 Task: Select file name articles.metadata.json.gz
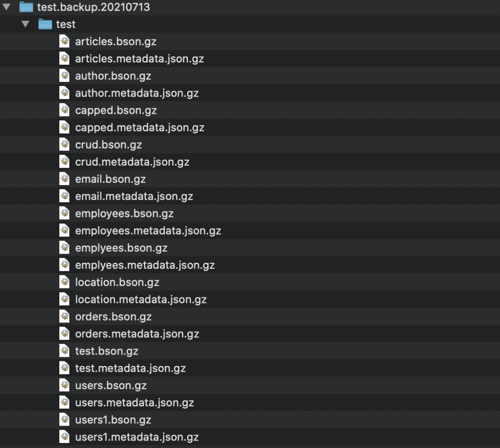pos(140,59)
